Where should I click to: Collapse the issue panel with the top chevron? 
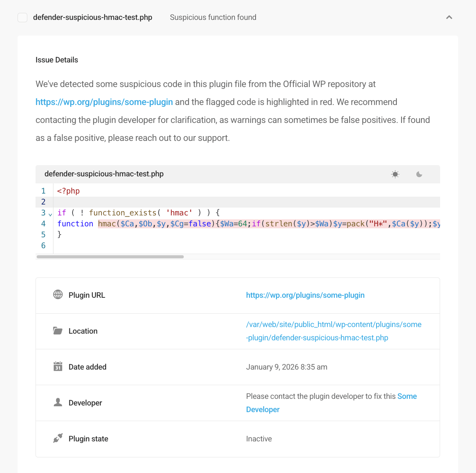point(449,17)
